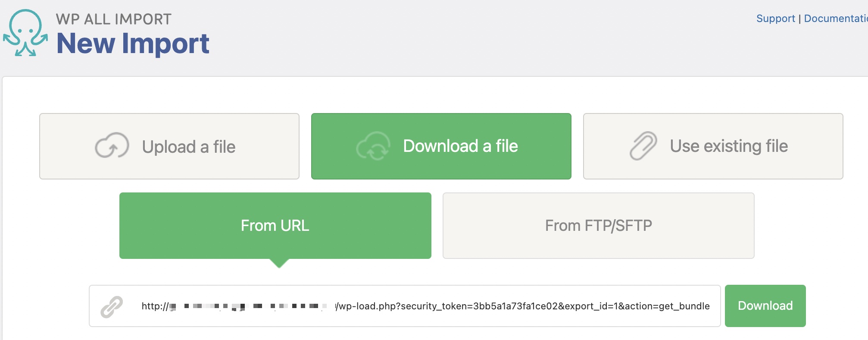The image size is (868, 340).
Task: Switch to the From URL tab
Action: 275,226
